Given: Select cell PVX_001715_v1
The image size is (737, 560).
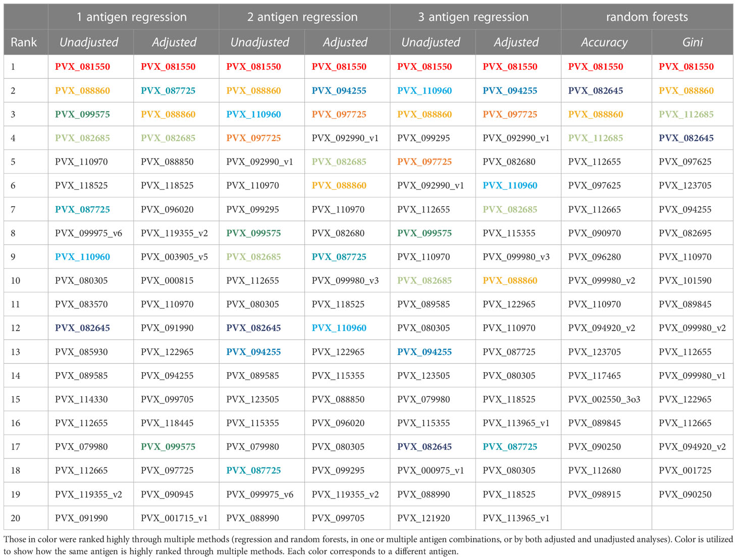Looking at the screenshot, I should click(174, 518).
